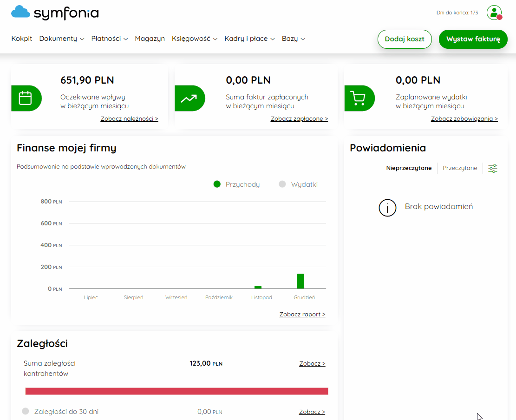Open the Zobacz zapłacone link
This screenshot has height=420, width=516.
point(299,119)
